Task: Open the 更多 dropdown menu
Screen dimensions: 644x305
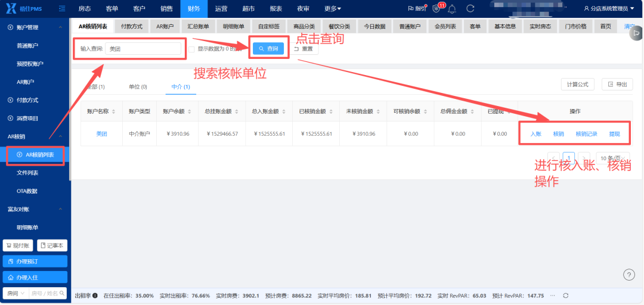Action: coord(333,8)
